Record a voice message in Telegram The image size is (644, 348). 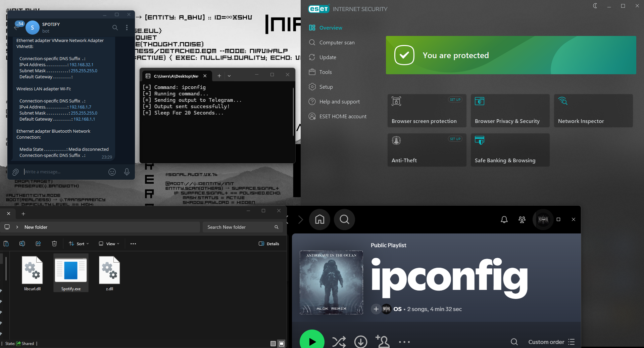point(127,172)
